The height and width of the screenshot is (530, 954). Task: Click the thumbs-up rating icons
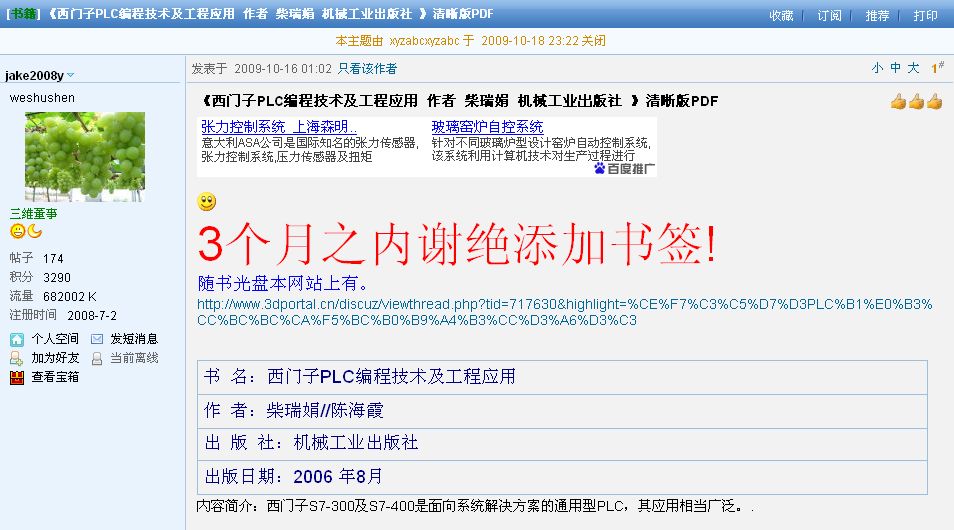[916, 101]
